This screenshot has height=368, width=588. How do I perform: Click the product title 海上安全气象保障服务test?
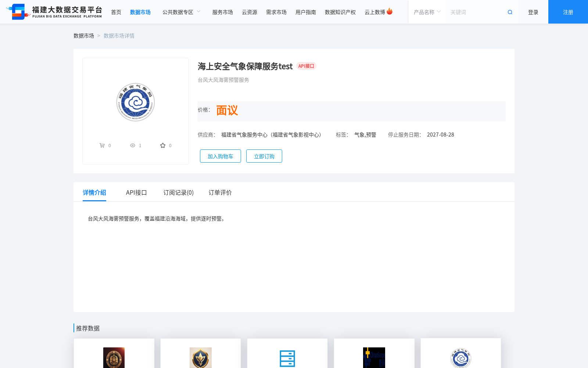pyautogui.click(x=245, y=66)
